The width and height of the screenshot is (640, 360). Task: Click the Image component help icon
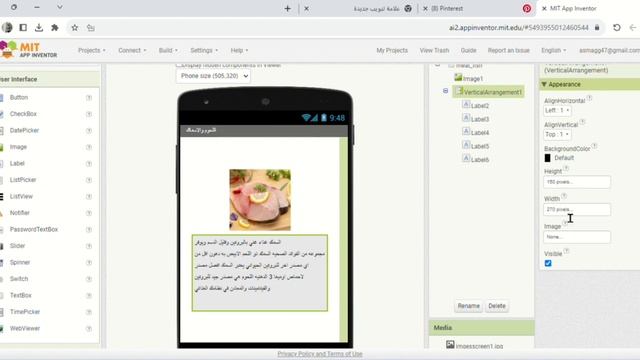click(x=89, y=147)
